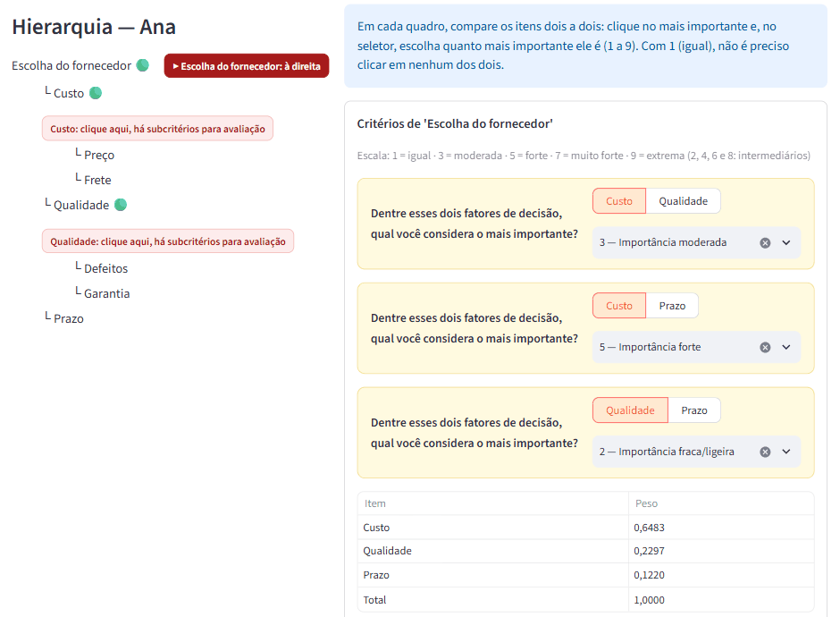Screen dimensions: 840x617
Task: Click green status dot beside Escolha do fornecedor
Action: 142,65
